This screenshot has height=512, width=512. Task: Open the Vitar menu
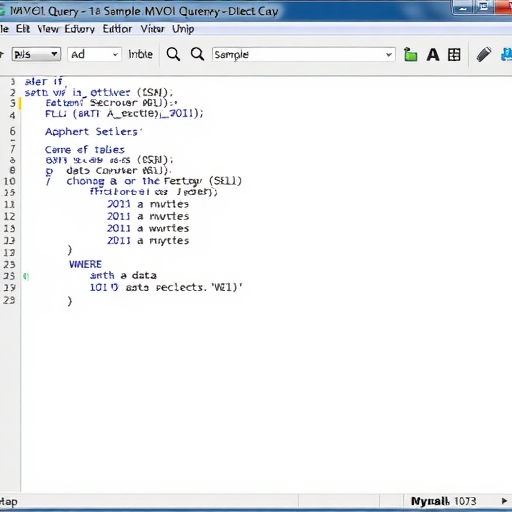point(152,29)
